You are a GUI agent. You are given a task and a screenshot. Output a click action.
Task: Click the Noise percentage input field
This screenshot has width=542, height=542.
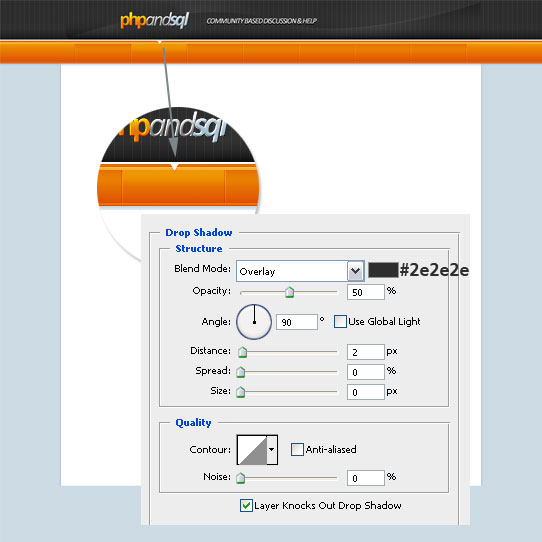pyautogui.click(x=366, y=478)
